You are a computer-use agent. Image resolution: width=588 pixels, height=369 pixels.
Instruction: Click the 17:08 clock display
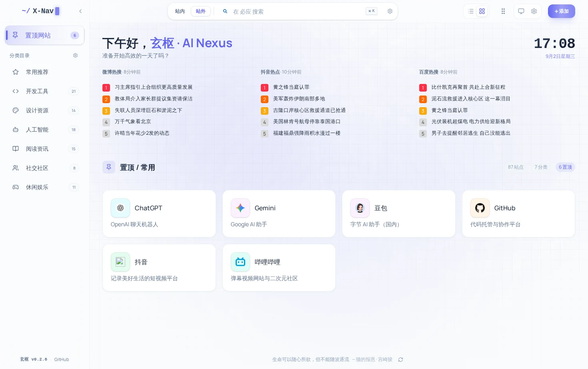click(x=554, y=43)
